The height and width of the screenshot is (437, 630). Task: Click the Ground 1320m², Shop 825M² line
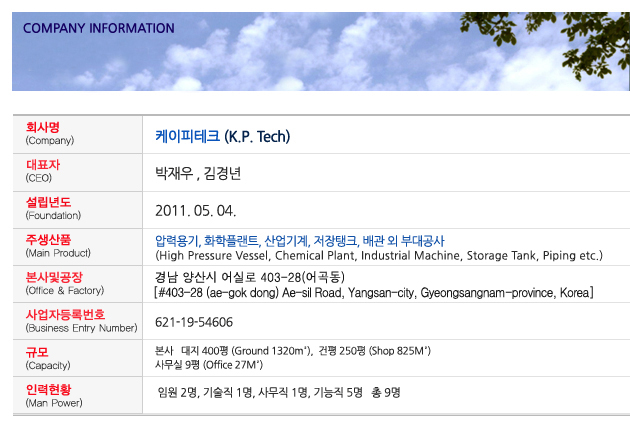click(293, 351)
